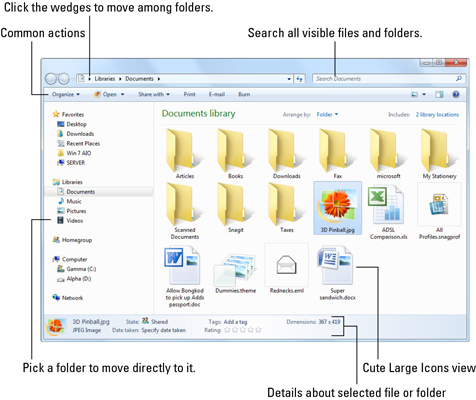Open the view options dropdown arrow

(424, 95)
